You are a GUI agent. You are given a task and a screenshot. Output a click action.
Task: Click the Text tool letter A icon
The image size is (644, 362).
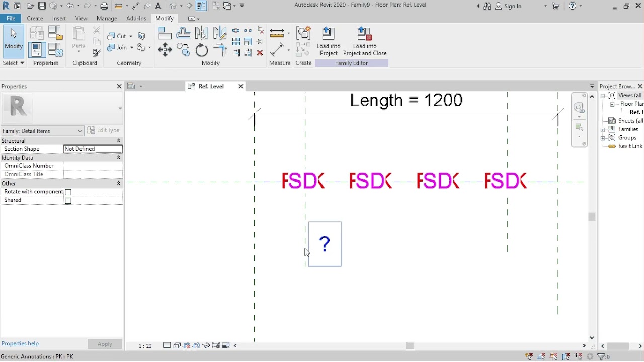(x=158, y=6)
